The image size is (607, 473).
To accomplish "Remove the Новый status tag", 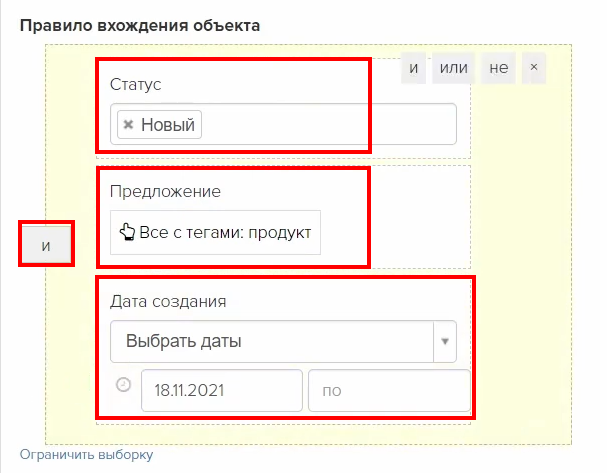I will [x=128, y=125].
